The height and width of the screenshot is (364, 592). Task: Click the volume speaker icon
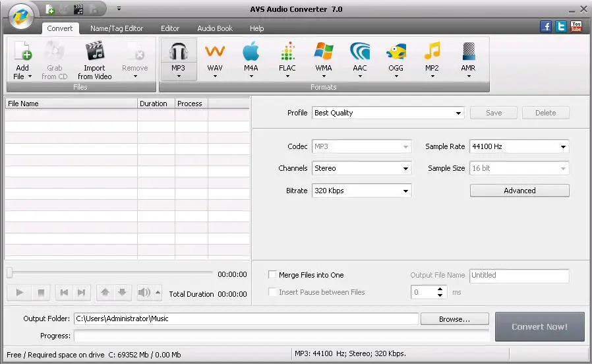pyautogui.click(x=144, y=292)
